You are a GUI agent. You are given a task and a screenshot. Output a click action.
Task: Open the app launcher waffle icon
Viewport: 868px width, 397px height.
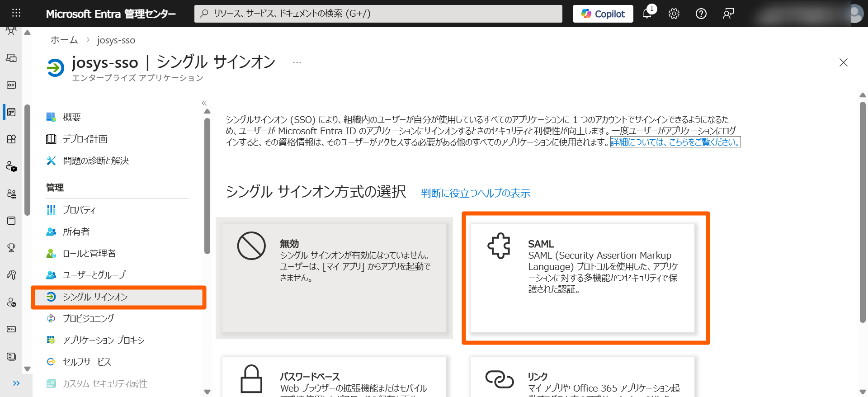pos(16,13)
